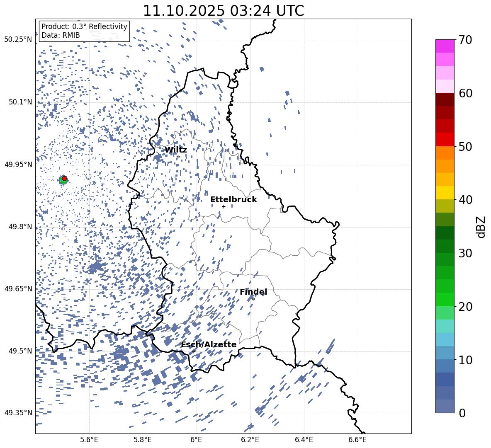Viewport: 491px width, 448px height.
Task: Click the cross marker below Esch/Alzette
Action: click(x=194, y=351)
